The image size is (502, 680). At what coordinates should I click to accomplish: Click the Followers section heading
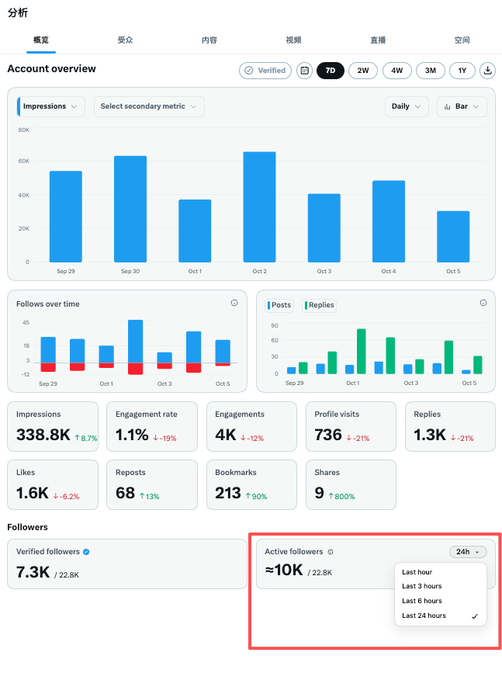point(28,527)
